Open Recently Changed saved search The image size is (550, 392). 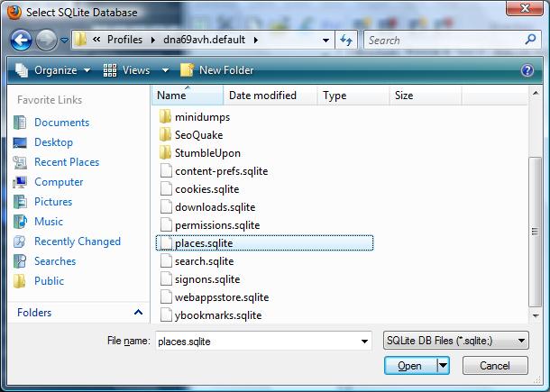[x=78, y=242]
